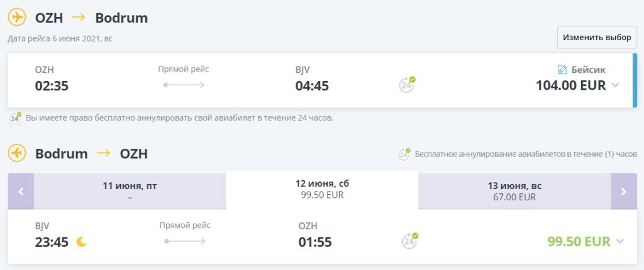This screenshot has height=270, width=644.
Task: Expand the 99.50 EUR fare details chevron
Action: [620, 241]
